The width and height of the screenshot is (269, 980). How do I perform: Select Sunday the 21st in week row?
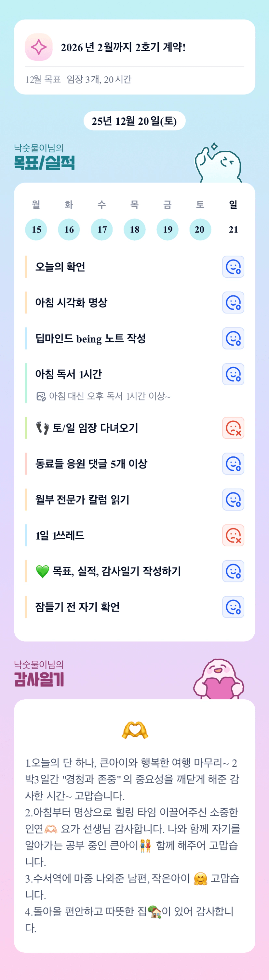click(x=233, y=229)
